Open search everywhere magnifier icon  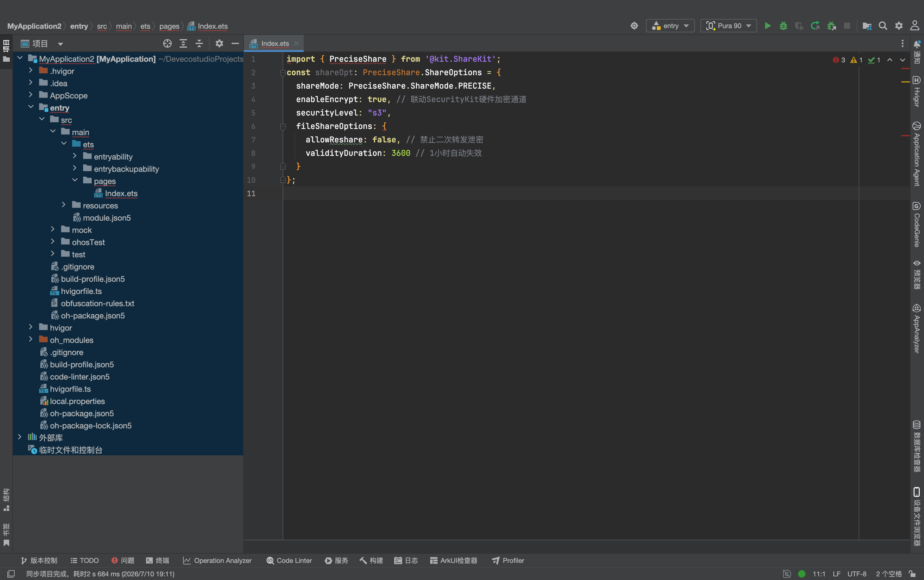point(883,26)
